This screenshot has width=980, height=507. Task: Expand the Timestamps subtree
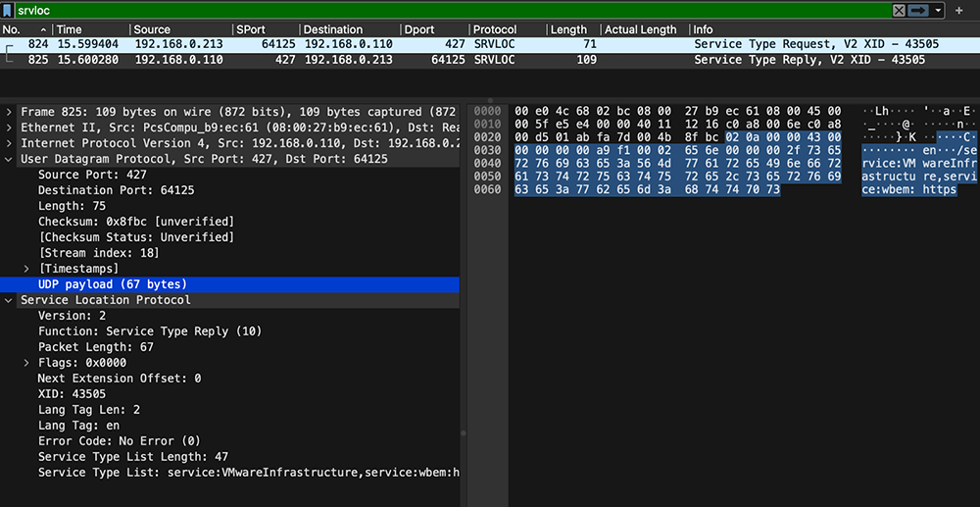[x=26, y=268]
